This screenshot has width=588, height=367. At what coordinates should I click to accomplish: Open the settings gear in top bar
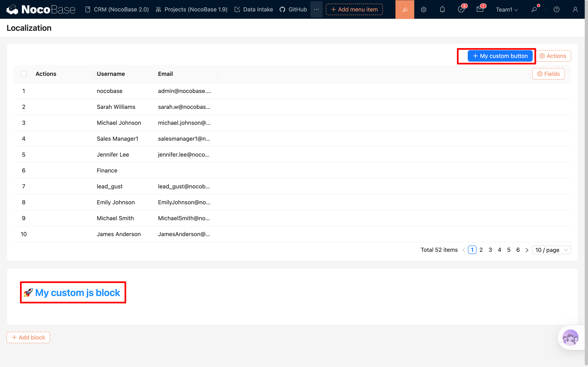click(x=423, y=9)
